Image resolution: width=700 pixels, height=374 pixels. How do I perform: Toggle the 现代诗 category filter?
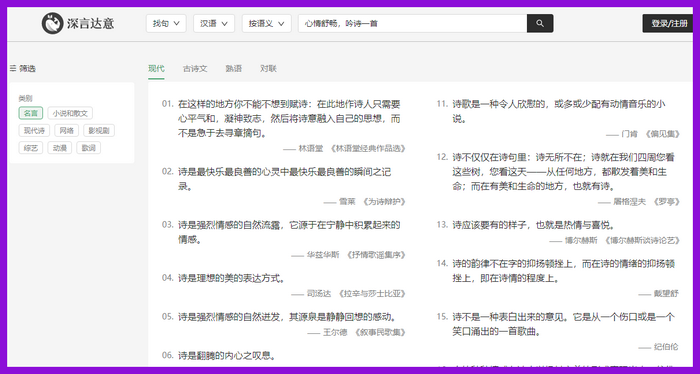[x=34, y=130]
